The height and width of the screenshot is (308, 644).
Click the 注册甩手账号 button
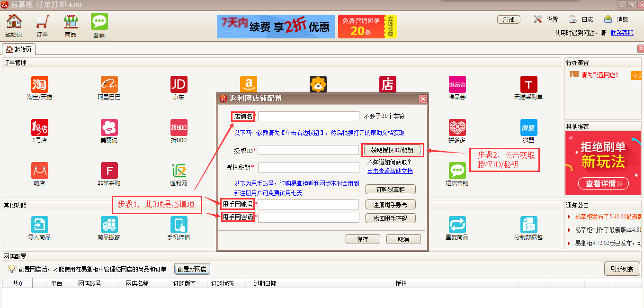[391, 205]
